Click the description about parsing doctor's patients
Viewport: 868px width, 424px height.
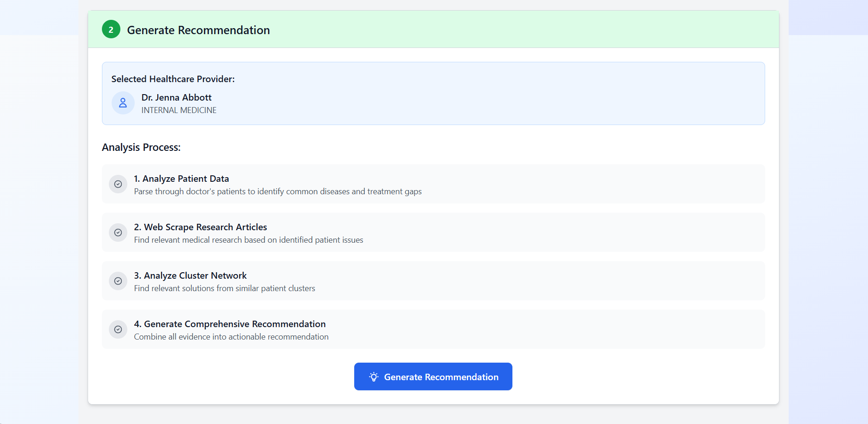click(278, 191)
